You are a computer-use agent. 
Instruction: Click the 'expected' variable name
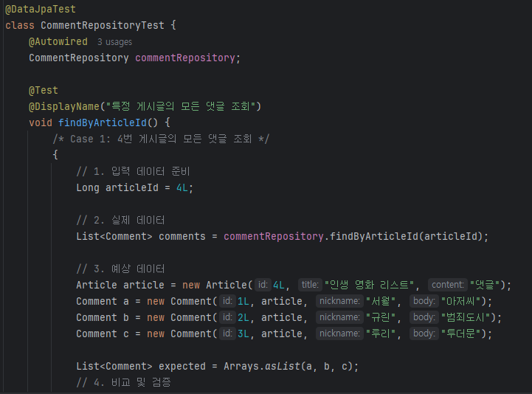(182, 366)
